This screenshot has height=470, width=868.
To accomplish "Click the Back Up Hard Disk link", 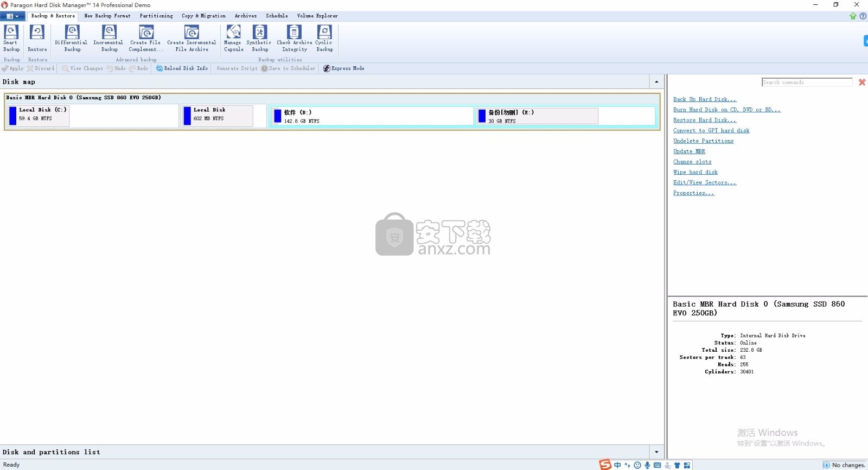I will 705,99.
